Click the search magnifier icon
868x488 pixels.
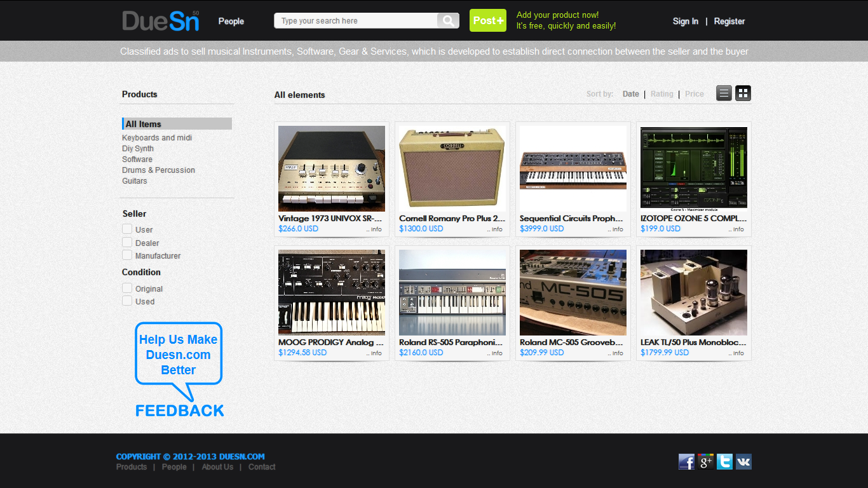tap(448, 21)
